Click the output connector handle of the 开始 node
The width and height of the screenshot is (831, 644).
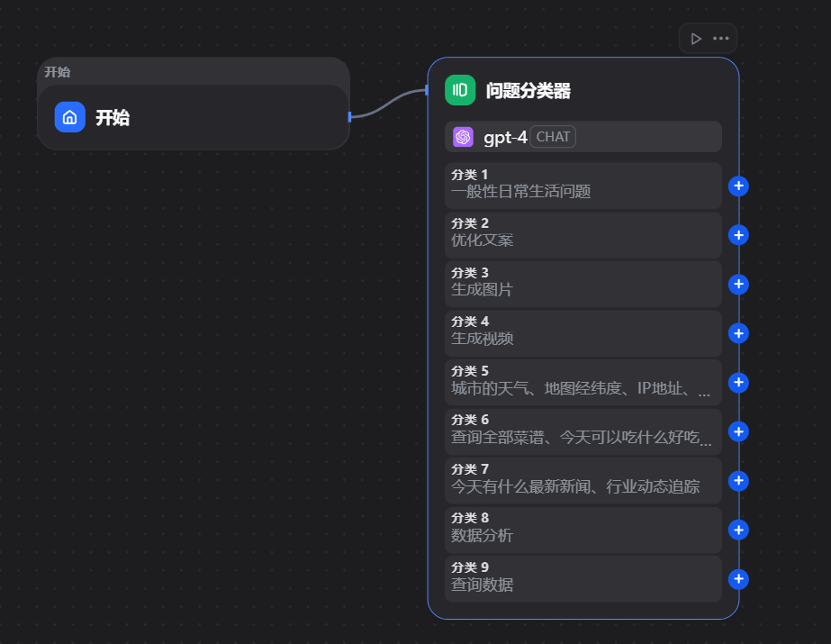349,117
